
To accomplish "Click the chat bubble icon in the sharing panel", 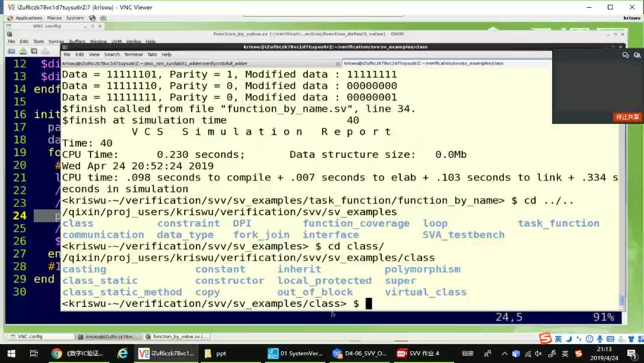I will coord(626,55).
